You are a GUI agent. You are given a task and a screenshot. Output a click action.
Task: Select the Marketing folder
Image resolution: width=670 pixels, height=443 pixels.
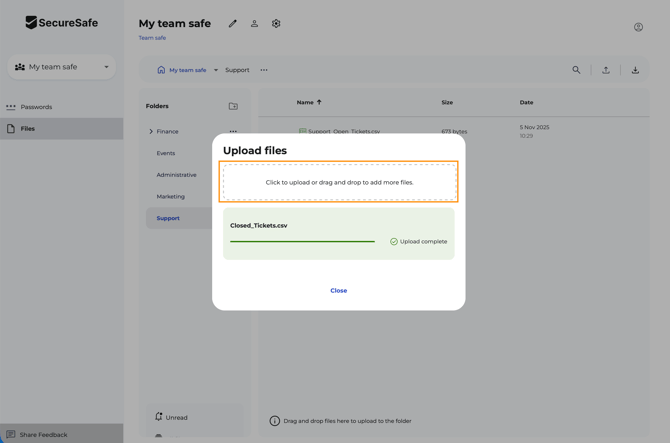click(x=170, y=196)
